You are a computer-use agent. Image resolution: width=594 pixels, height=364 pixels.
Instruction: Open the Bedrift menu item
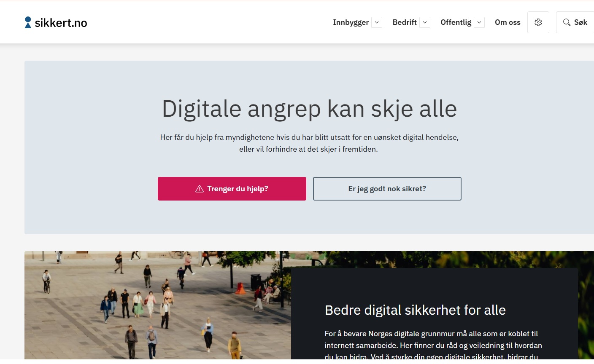point(404,22)
